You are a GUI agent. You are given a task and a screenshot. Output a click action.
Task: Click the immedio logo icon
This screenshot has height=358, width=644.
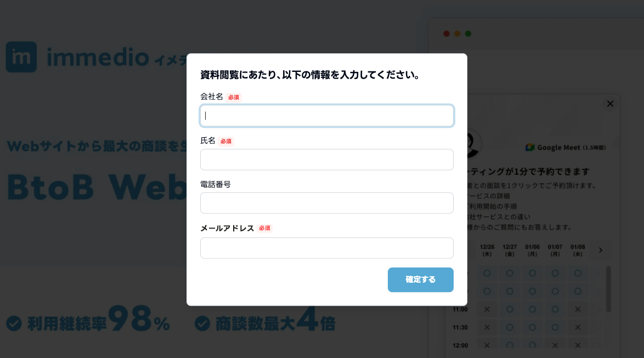pos(21,57)
